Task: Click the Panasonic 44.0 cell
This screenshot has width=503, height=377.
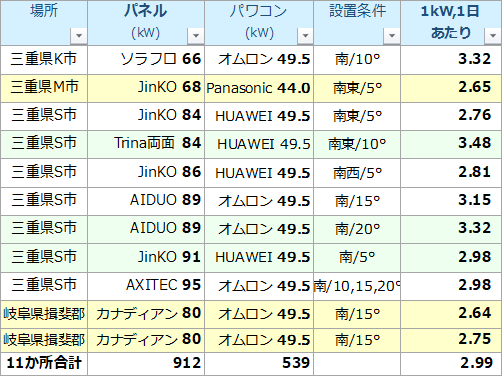Action: [x=259, y=88]
